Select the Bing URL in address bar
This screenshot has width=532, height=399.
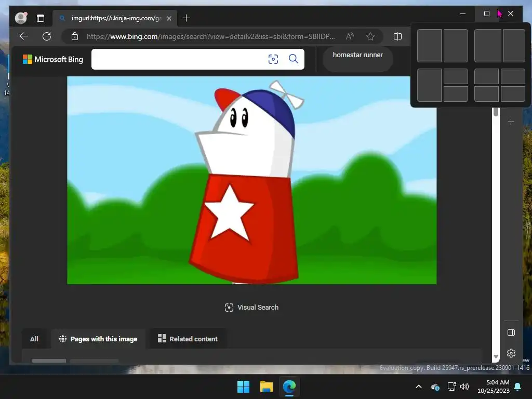tap(211, 36)
